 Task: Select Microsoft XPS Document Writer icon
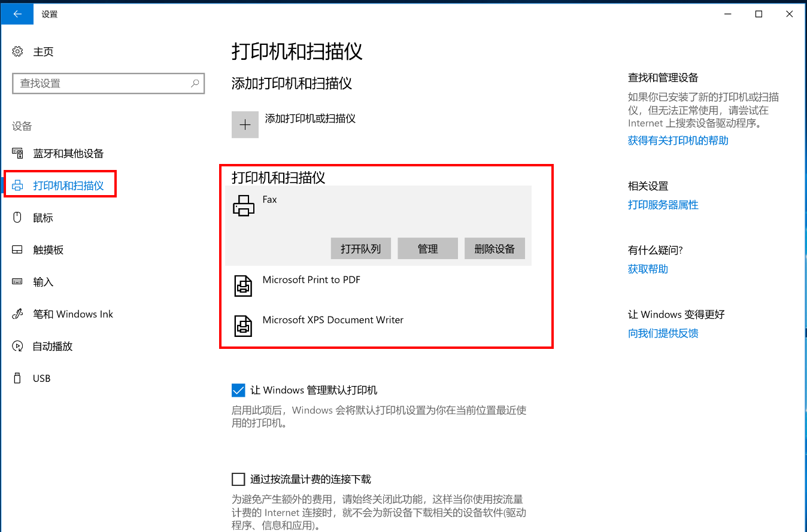pos(244,326)
